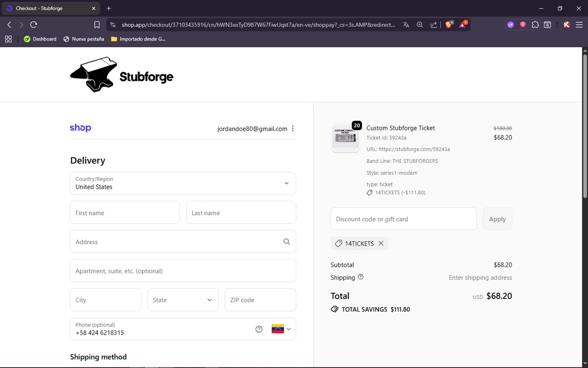The height and width of the screenshot is (368, 588).
Task: Click the Style: series1-modern text
Action: [392, 173]
